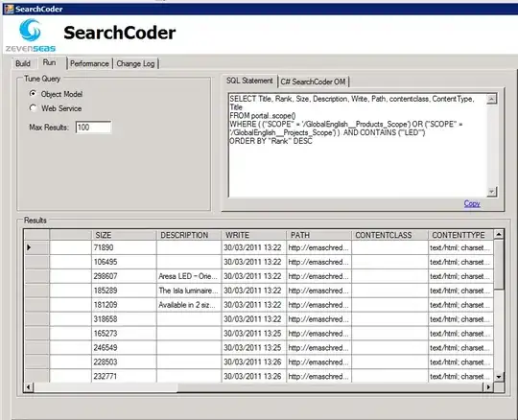518x420 pixels.
Task: Select the Web Service radio button
Action: pos(33,108)
